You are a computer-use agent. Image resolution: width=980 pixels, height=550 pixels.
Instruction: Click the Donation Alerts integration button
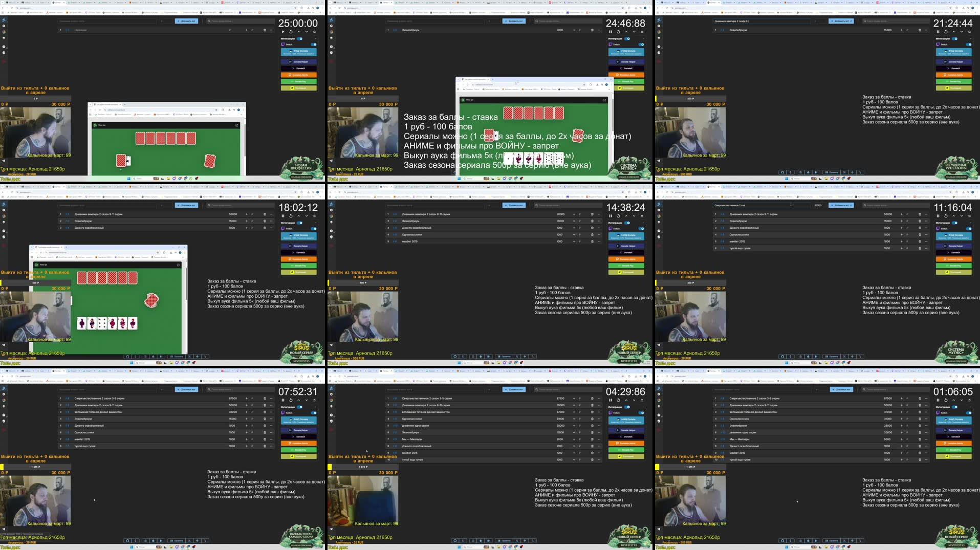(x=626, y=259)
